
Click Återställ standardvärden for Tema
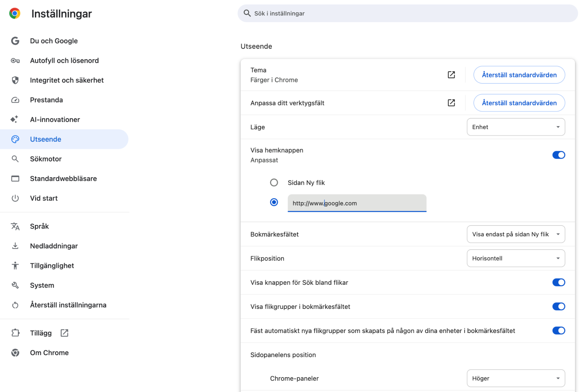tap(519, 75)
